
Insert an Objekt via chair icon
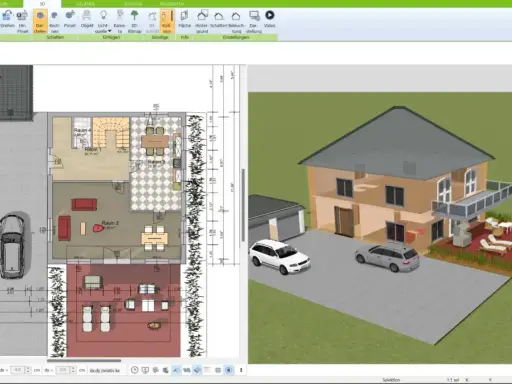[x=87, y=20]
